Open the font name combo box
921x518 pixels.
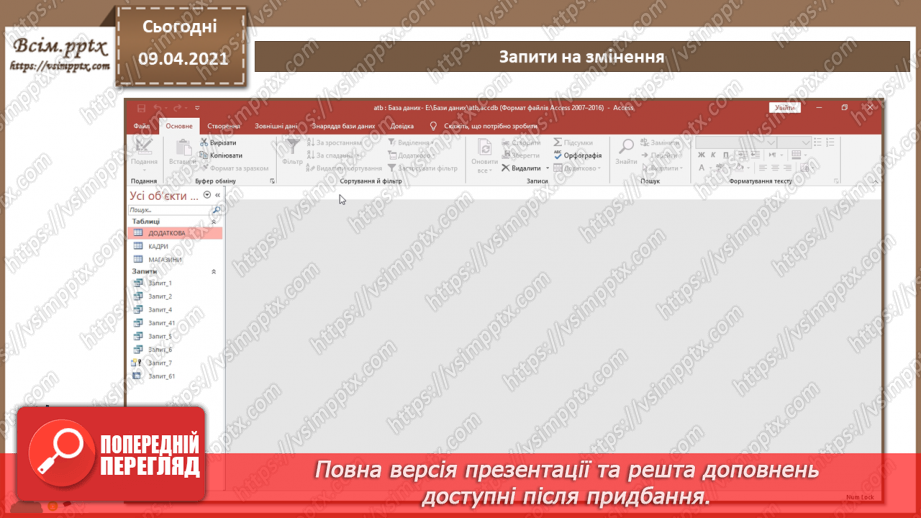(735, 143)
